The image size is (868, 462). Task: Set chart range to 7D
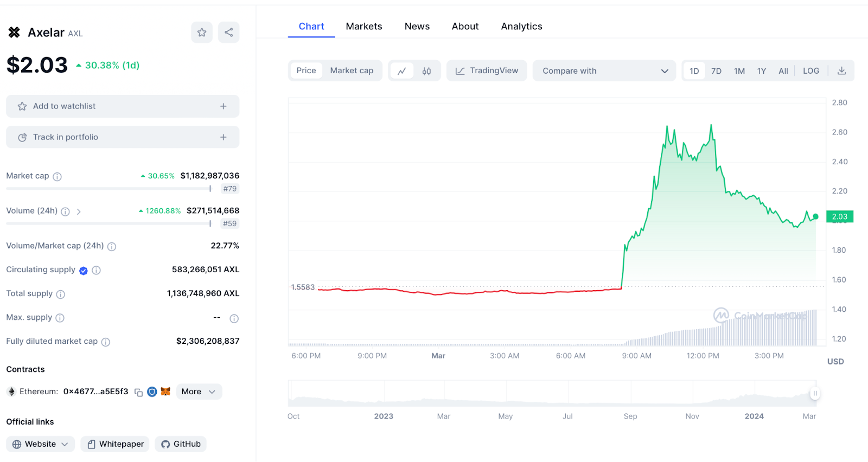[x=717, y=71]
